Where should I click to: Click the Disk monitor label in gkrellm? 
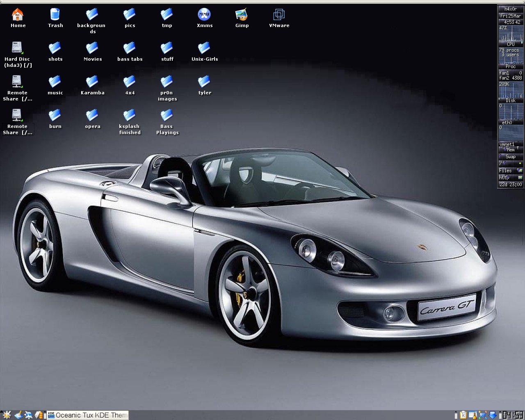point(511,100)
